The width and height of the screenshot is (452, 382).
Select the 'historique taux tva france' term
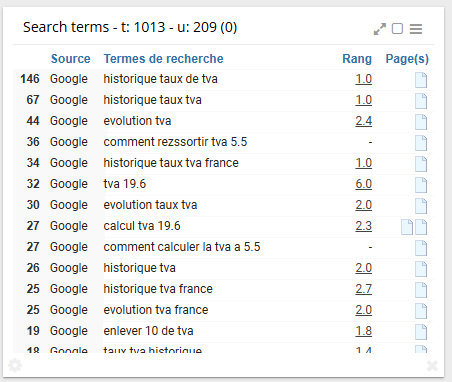point(171,163)
